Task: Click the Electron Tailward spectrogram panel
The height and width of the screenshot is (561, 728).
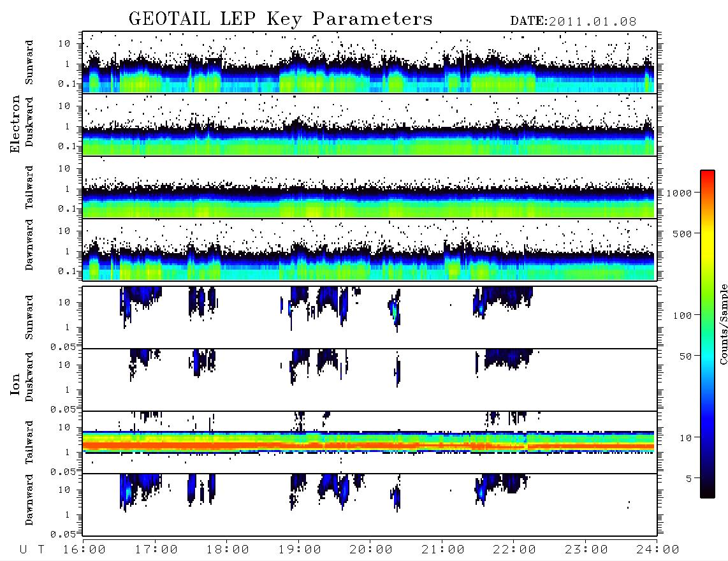Action: [x=370, y=187]
